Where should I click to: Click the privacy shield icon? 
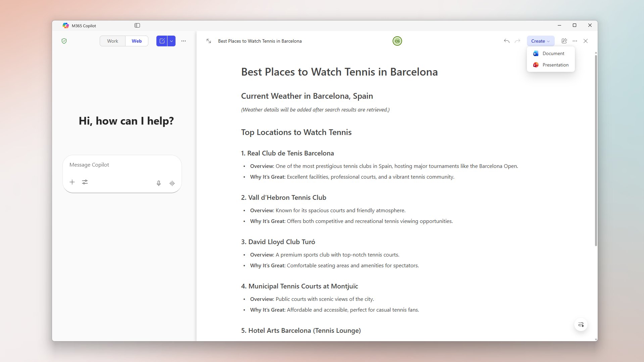tap(64, 41)
